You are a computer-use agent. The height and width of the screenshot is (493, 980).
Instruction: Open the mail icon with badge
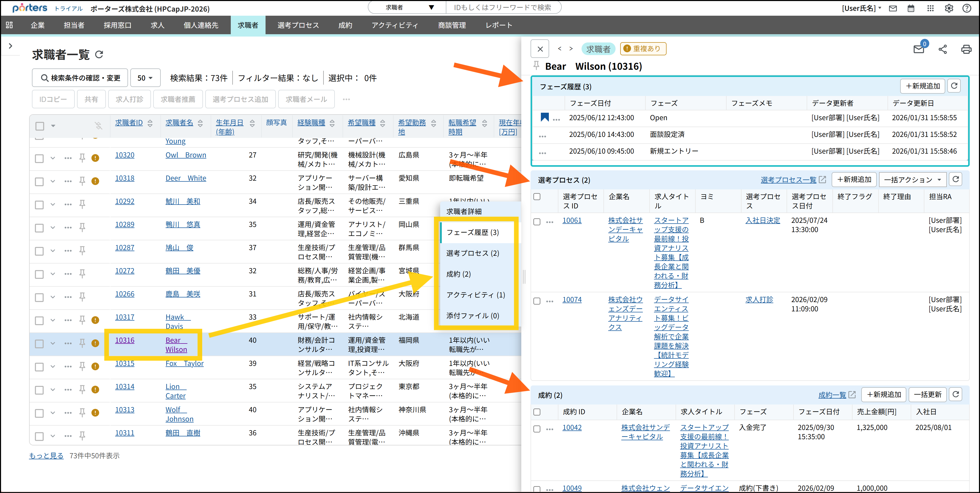tap(919, 49)
